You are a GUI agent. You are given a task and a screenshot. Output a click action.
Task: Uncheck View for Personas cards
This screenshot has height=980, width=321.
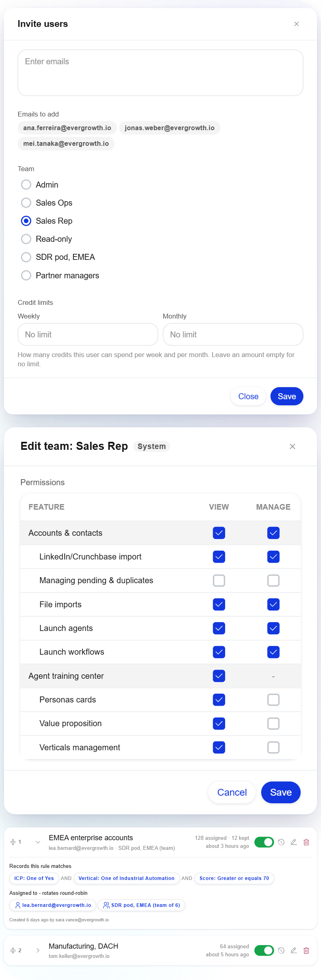[219, 700]
